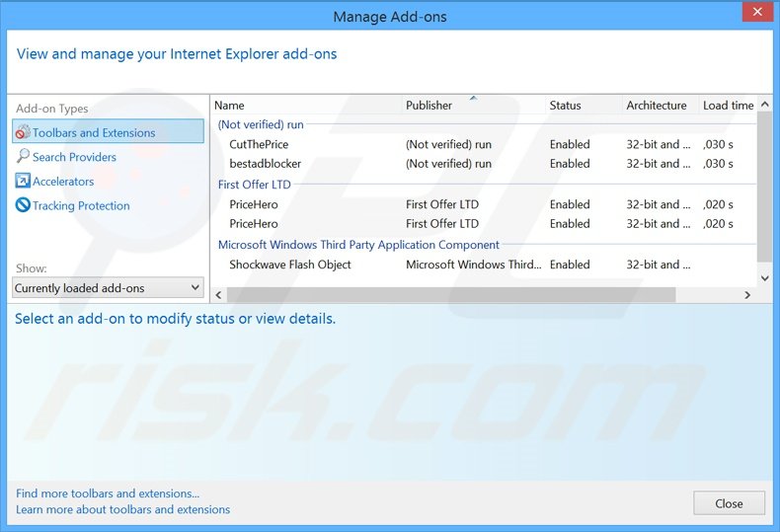Click the right arrow of the horizontal scrollbar

tap(747, 295)
